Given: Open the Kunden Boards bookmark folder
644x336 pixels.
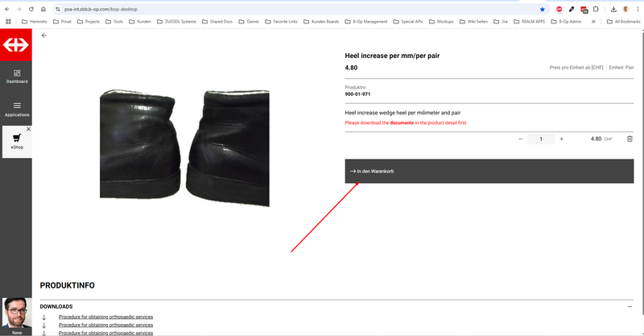Looking at the screenshot, I should click(x=320, y=22).
